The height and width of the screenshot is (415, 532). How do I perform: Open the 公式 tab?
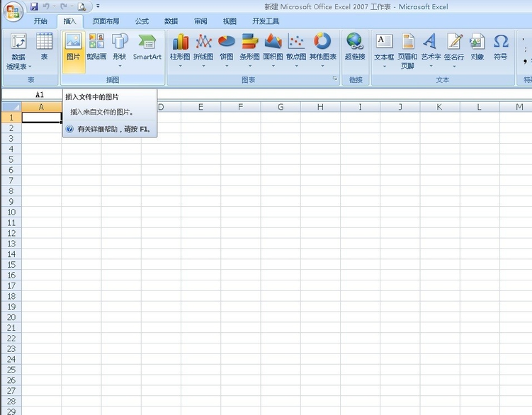pos(142,21)
